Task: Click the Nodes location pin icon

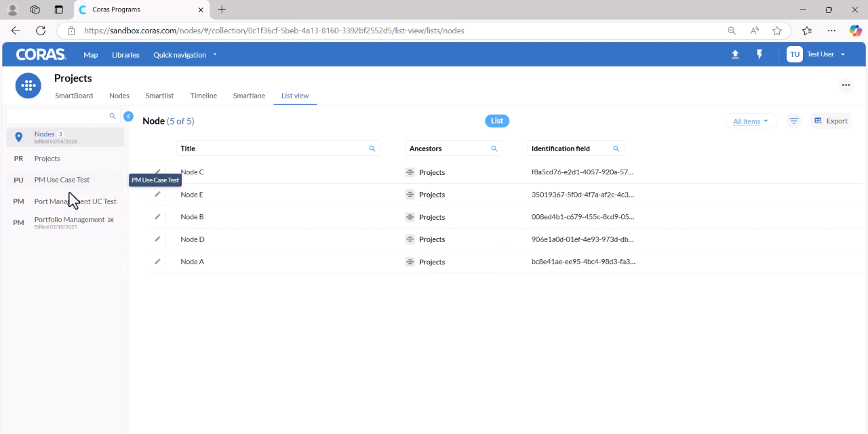Action: click(19, 137)
